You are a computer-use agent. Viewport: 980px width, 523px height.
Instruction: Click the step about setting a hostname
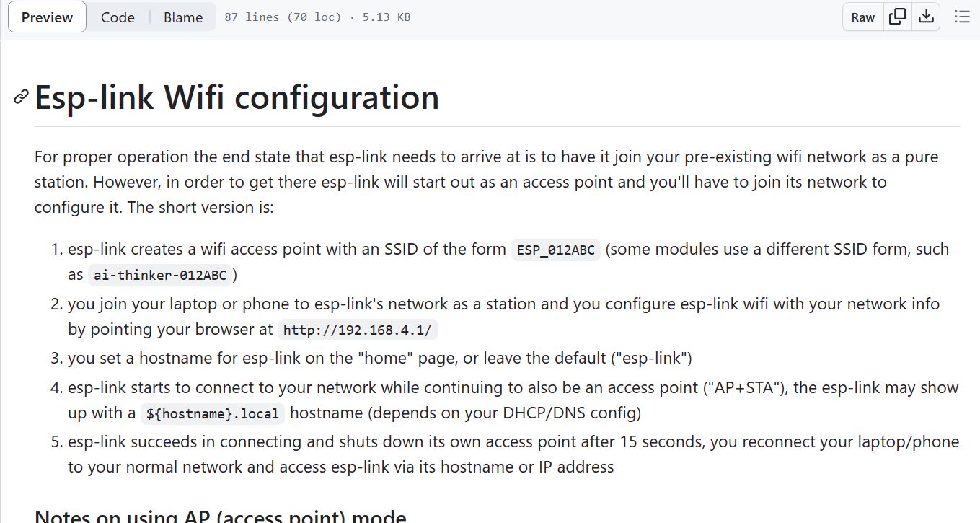coord(380,358)
